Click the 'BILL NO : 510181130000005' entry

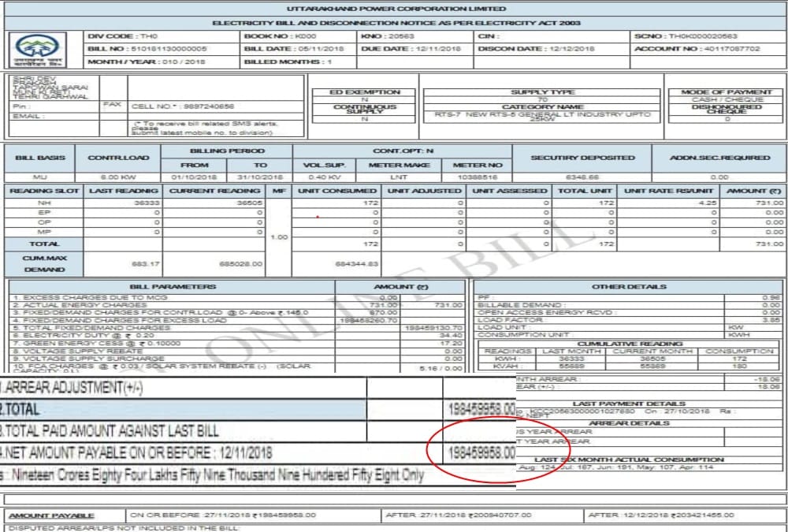click(x=147, y=49)
